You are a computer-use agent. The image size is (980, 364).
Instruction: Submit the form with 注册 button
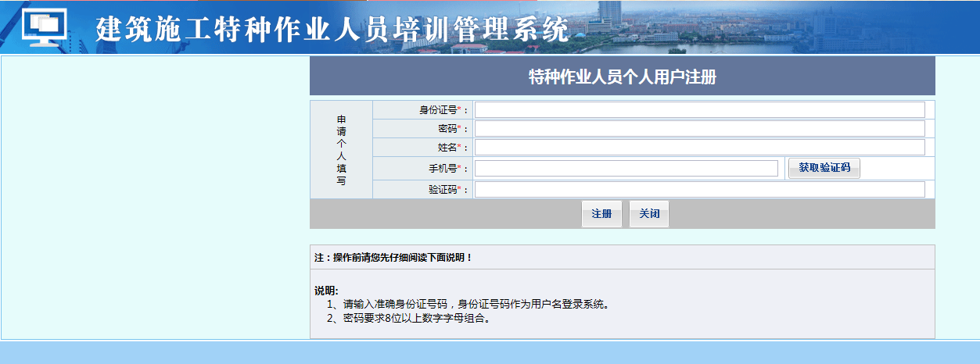coord(601,214)
